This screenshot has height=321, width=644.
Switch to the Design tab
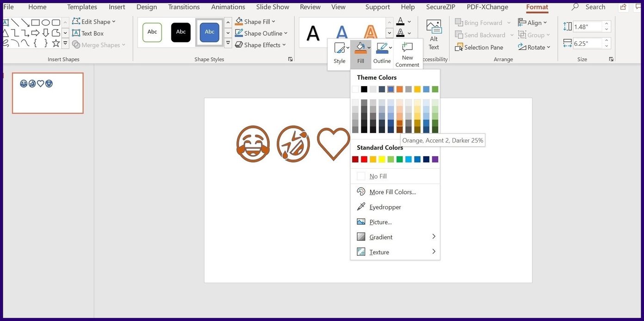coord(147,7)
